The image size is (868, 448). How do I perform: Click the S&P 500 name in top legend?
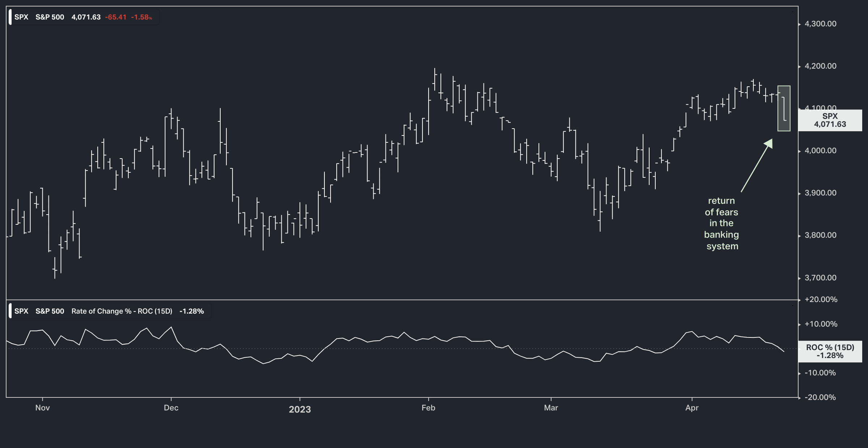(x=50, y=17)
